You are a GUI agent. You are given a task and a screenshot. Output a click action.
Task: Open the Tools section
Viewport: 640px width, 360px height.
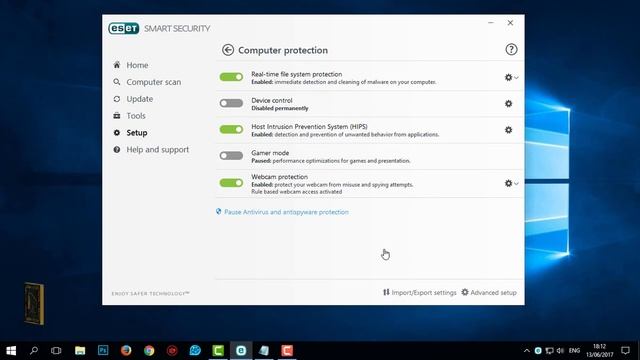point(136,116)
